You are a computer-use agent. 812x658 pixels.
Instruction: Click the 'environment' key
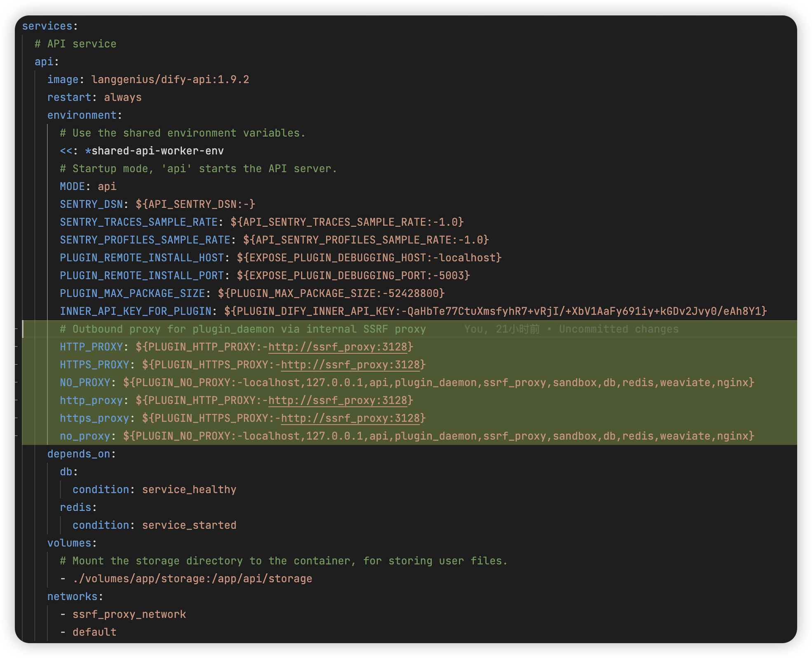(82, 115)
